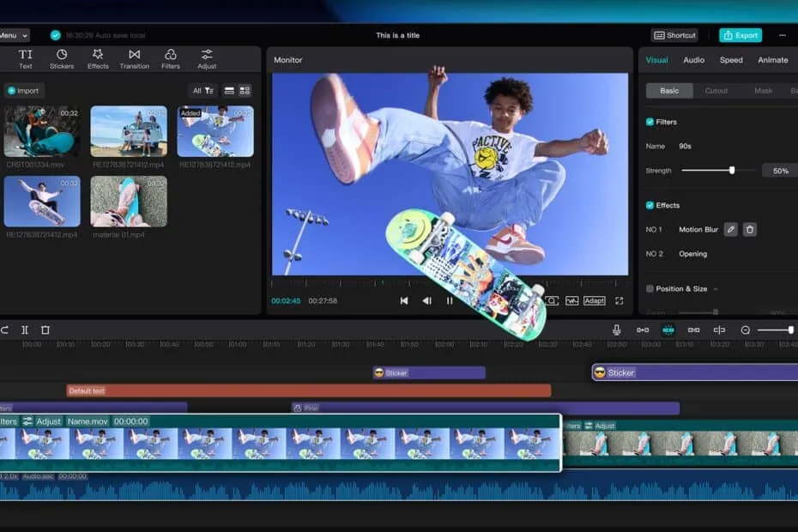Disable the Effects checkbox
The width and height of the screenshot is (798, 532).
point(650,205)
